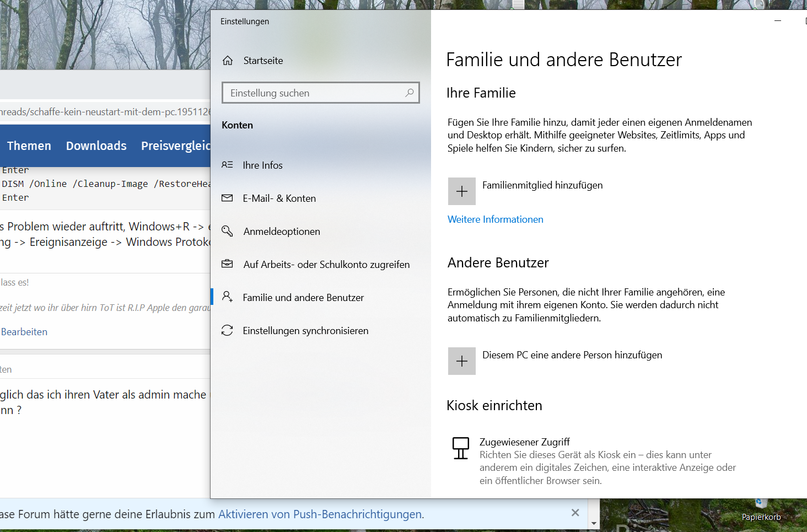807x532 pixels.
Task: Minimize the Einstellungen window
Action: coord(778,21)
